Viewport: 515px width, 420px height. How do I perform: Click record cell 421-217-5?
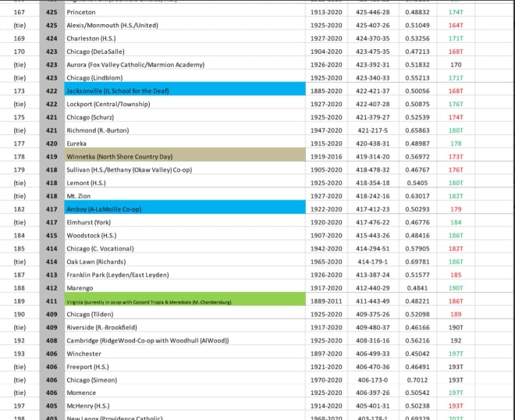373,130
